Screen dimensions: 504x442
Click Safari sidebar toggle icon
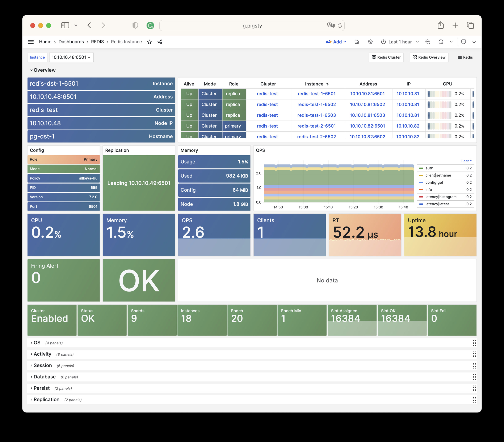coord(65,25)
